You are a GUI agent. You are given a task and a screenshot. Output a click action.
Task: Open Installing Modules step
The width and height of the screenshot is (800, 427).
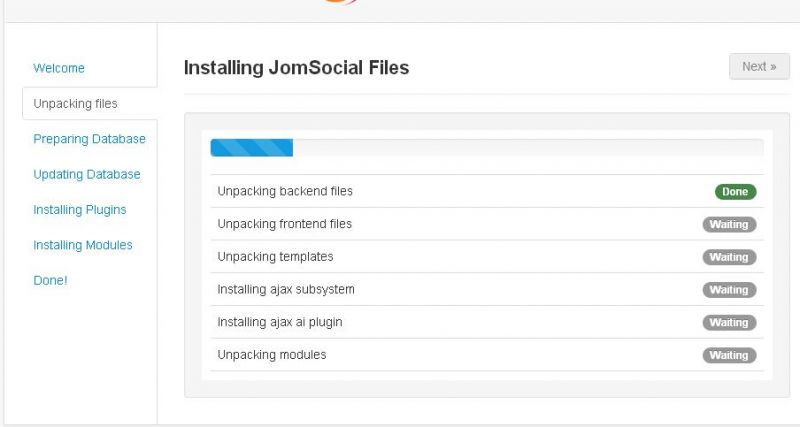click(83, 245)
